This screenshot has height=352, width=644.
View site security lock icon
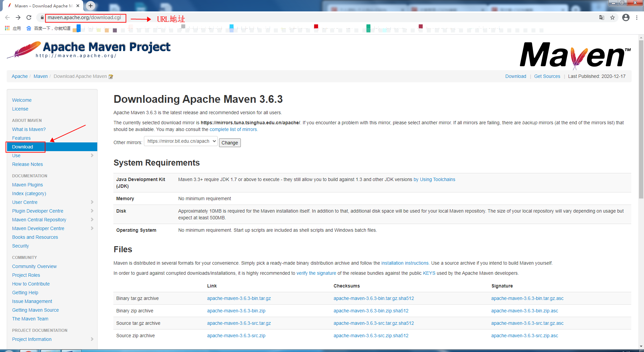42,17
